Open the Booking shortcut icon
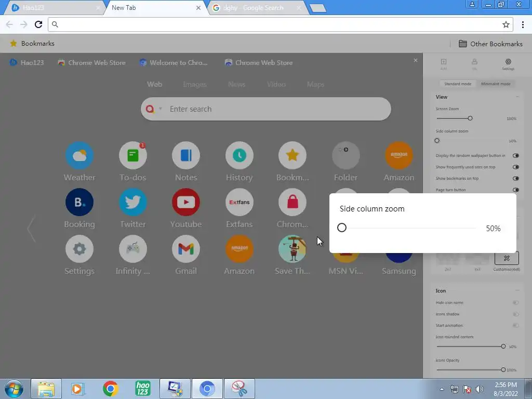The image size is (532, 399). point(79,202)
